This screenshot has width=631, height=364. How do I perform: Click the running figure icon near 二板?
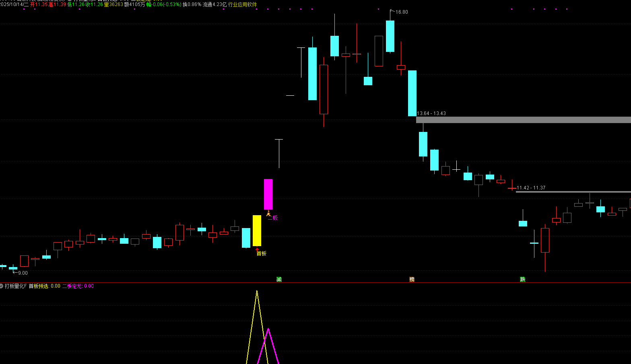(268, 213)
